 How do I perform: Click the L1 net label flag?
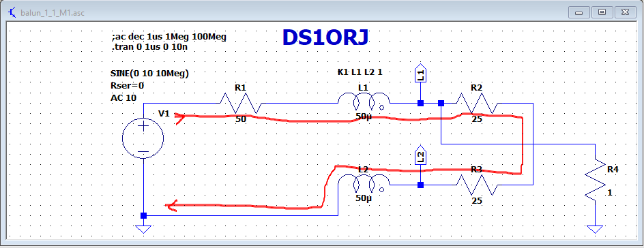420,74
